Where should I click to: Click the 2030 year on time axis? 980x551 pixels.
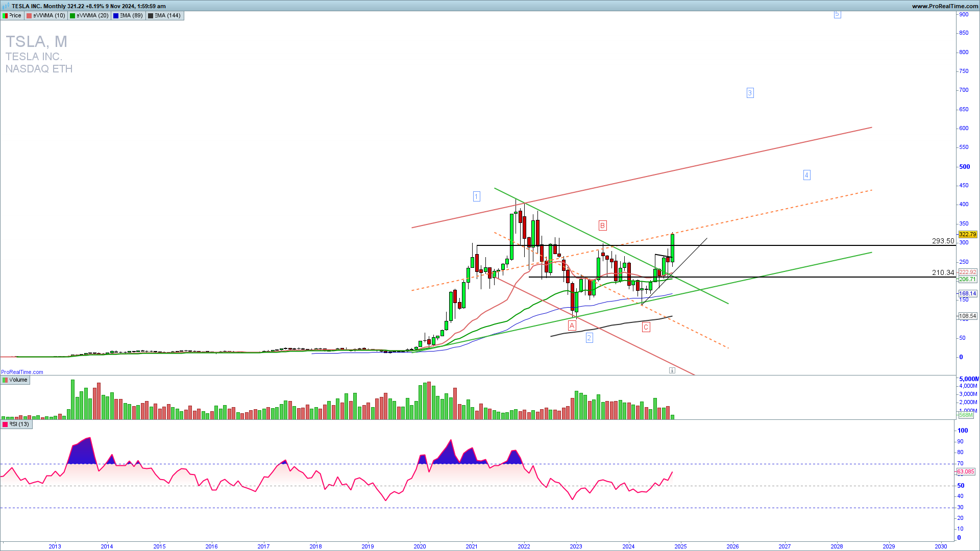941,546
